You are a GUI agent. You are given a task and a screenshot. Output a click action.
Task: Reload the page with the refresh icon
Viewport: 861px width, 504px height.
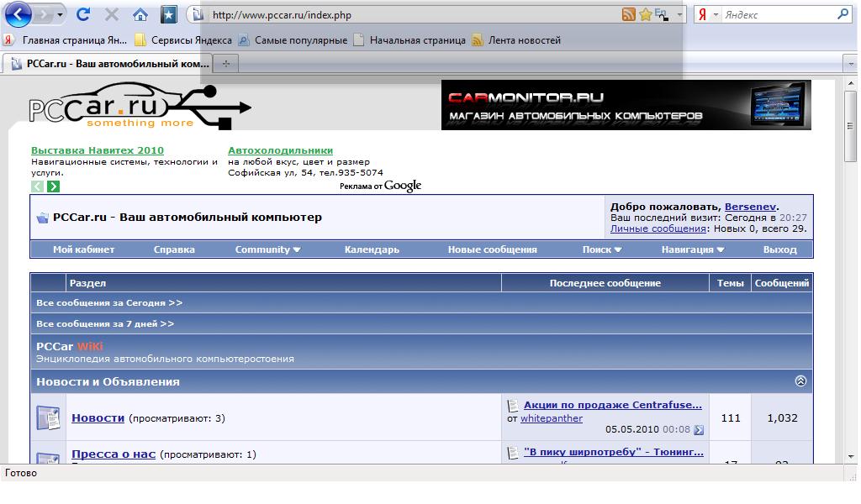[x=83, y=14]
